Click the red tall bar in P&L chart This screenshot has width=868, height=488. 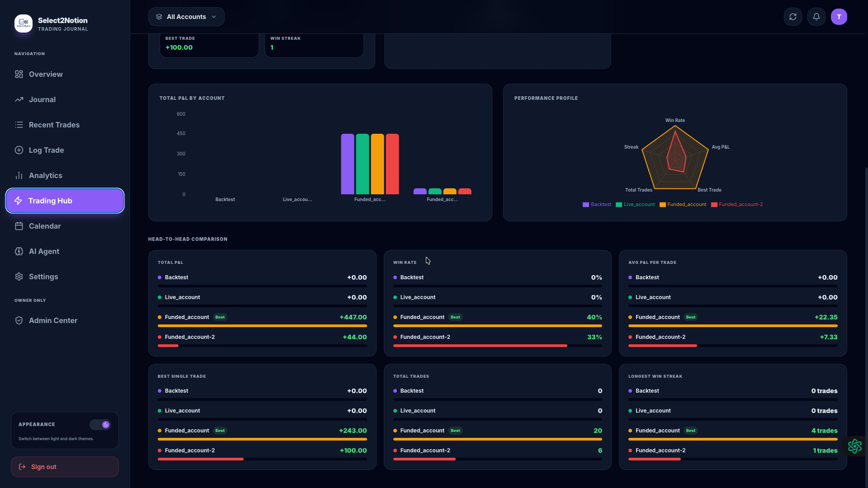point(392,164)
